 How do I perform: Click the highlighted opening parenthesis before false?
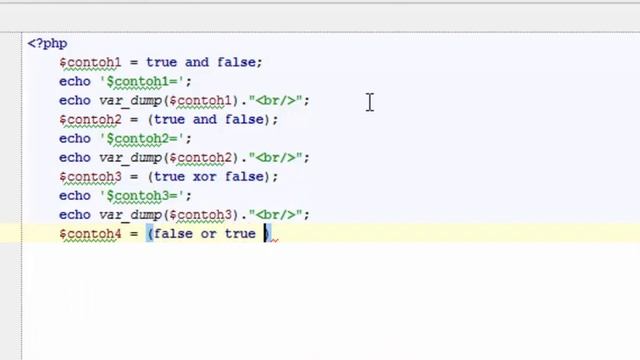pos(150,234)
